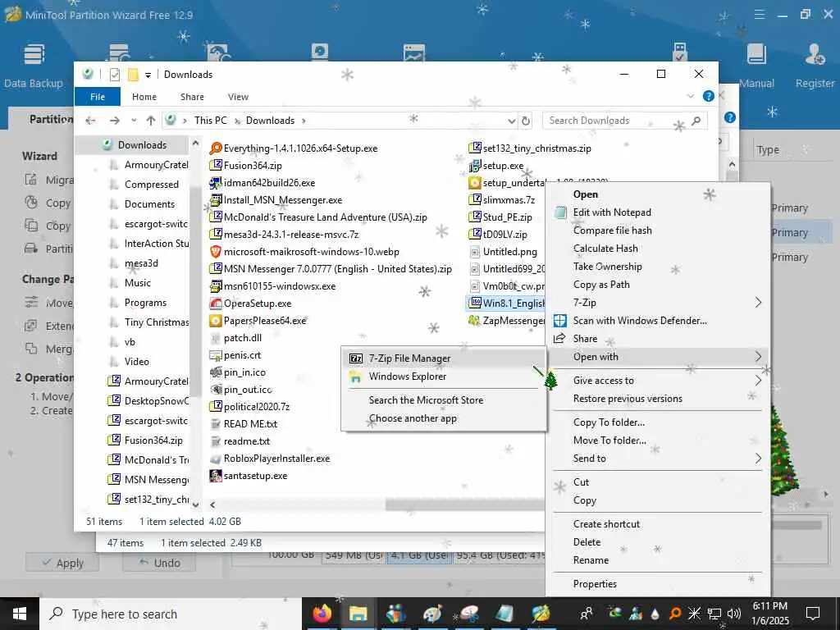Expand the Explorer ribbon chevron
Viewport: 840px width, 630px height.
tap(691, 97)
